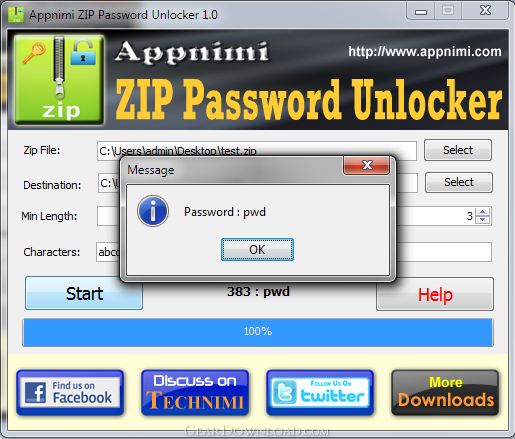The image size is (515, 439).
Task: Click Select button for Zip File
Action: coord(458,150)
